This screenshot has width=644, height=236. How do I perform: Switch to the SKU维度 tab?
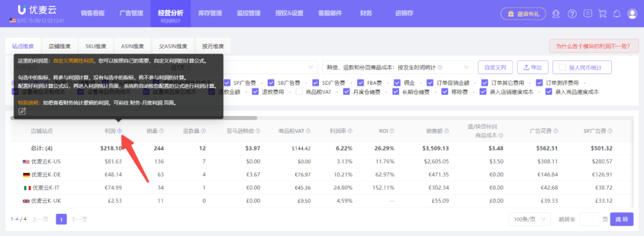[x=96, y=46]
